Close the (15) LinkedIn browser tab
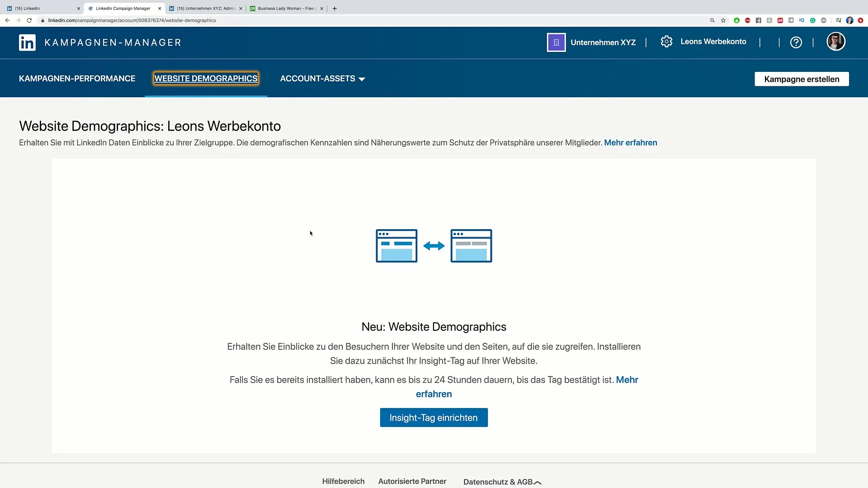 (x=79, y=9)
